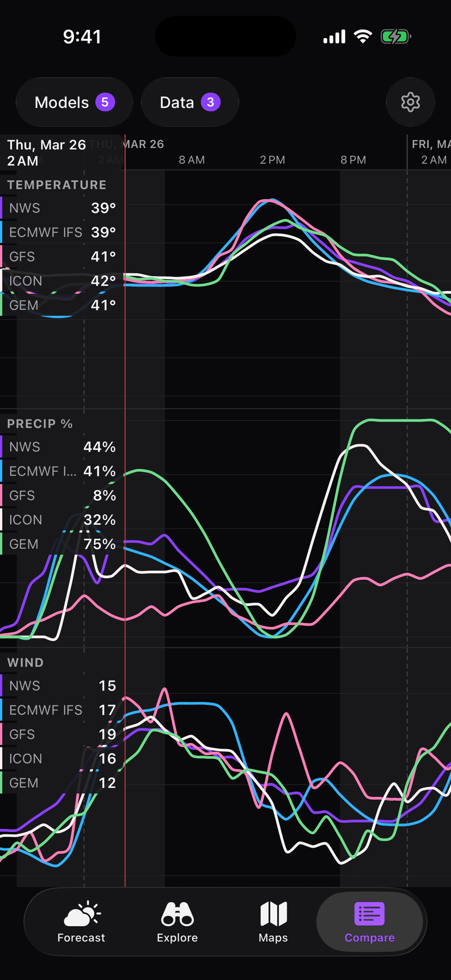Select GFS row in Wind legend

click(x=61, y=734)
